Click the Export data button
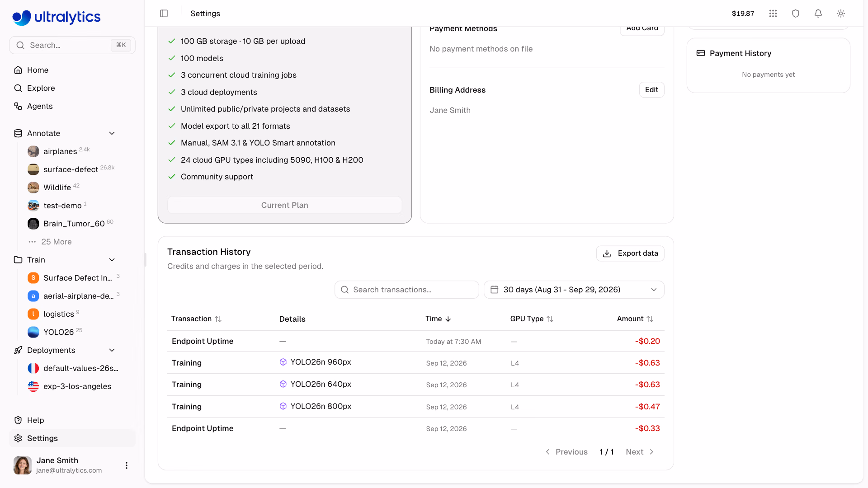This screenshot has height=488, width=868. (x=630, y=253)
